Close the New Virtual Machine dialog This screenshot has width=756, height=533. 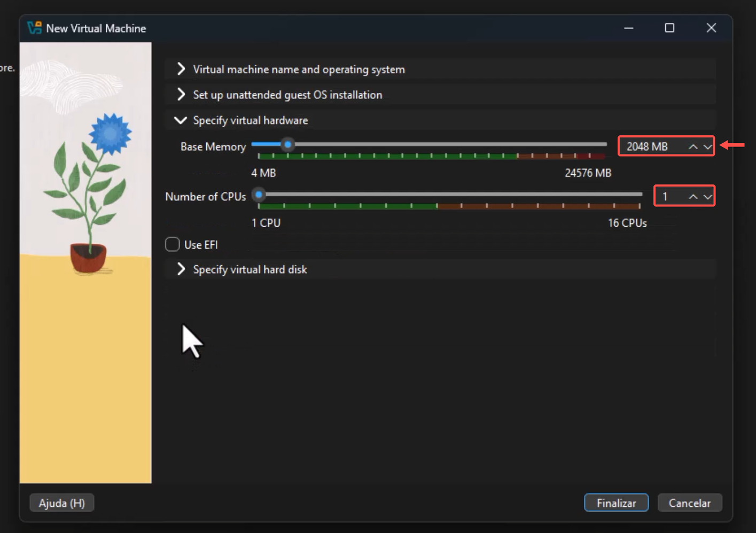[711, 28]
